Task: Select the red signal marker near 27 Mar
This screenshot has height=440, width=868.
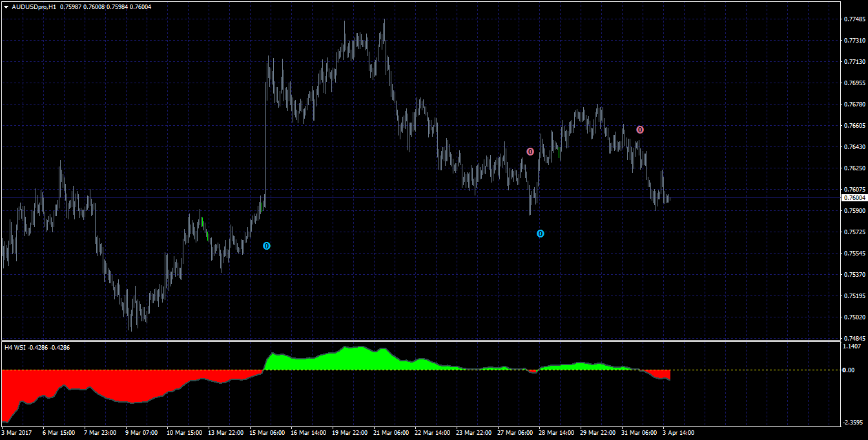Action: [530, 152]
